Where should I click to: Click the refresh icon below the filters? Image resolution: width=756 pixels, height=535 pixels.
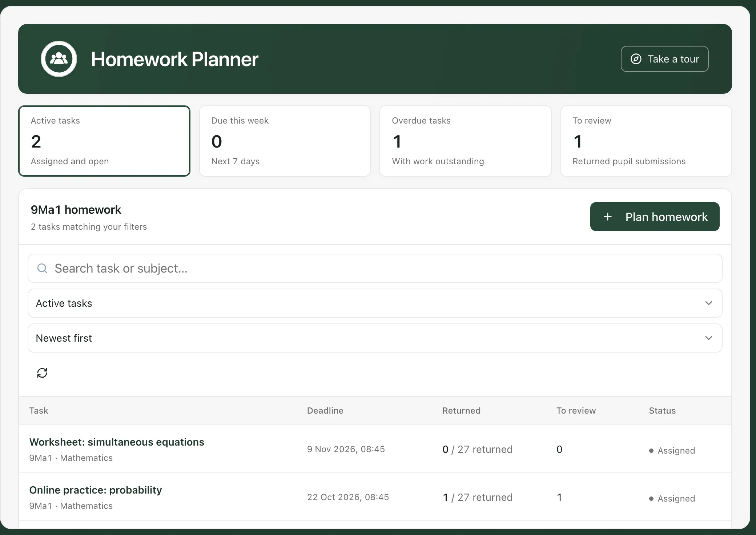pos(42,373)
